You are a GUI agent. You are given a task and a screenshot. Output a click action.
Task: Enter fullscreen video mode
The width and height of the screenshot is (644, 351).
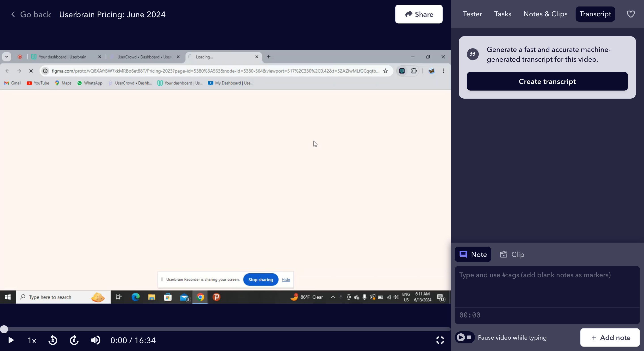[x=440, y=340]
